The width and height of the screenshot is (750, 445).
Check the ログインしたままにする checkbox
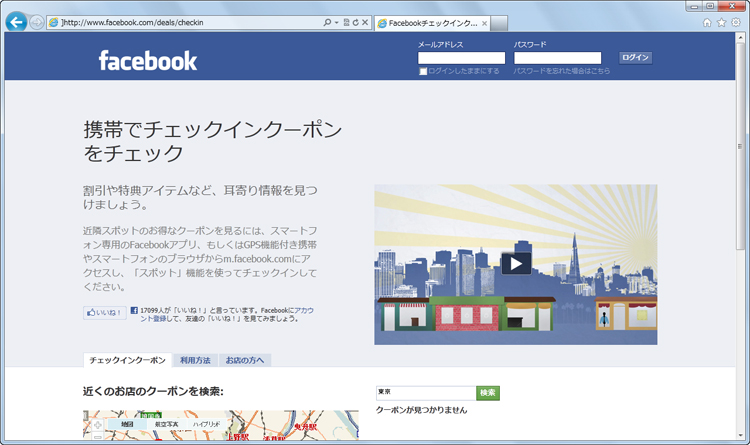pyautogui.click(x=423, y=71)
